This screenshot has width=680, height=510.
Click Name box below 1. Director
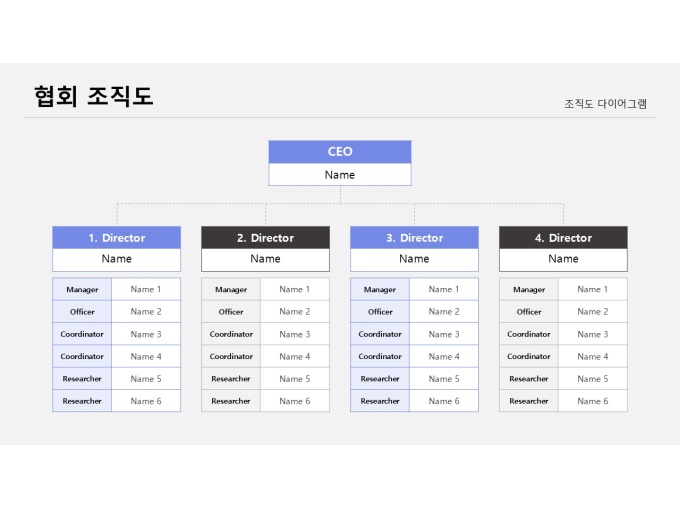(116, 259)
